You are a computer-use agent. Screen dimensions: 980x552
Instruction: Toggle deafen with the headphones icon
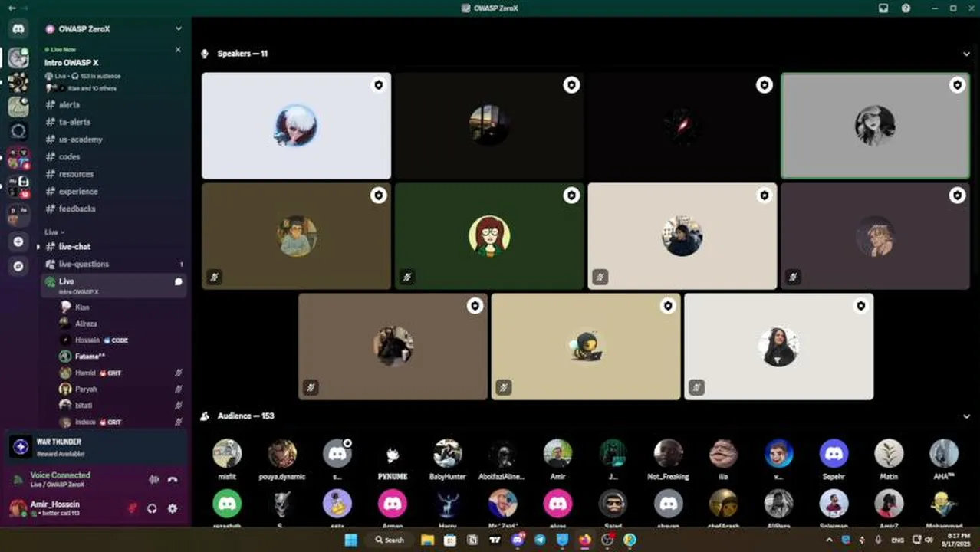point(152,508)
